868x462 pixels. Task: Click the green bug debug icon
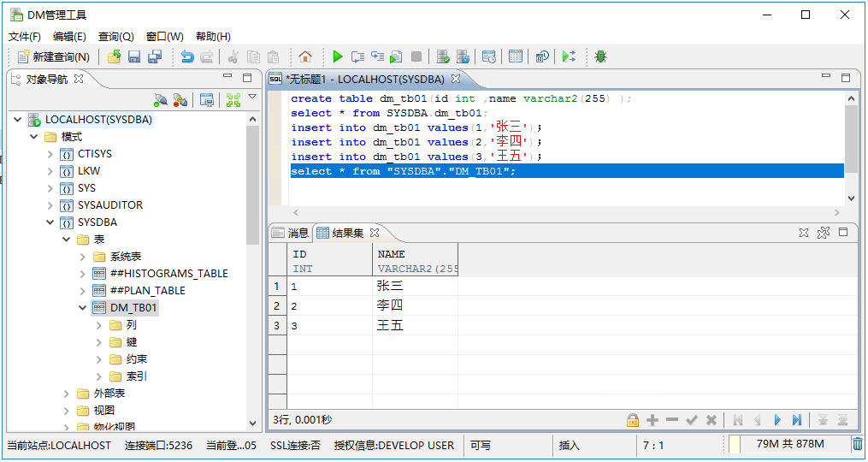pos(600,56)
